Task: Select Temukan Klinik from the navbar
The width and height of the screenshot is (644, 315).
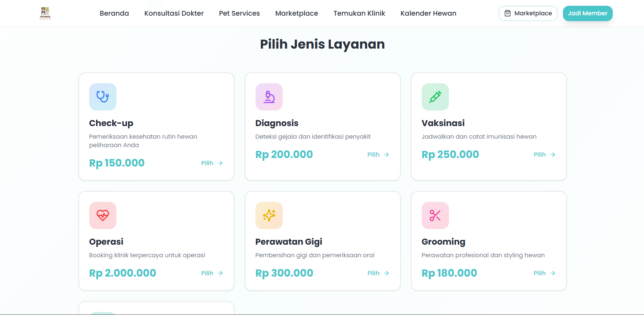Action: point(359,13)
